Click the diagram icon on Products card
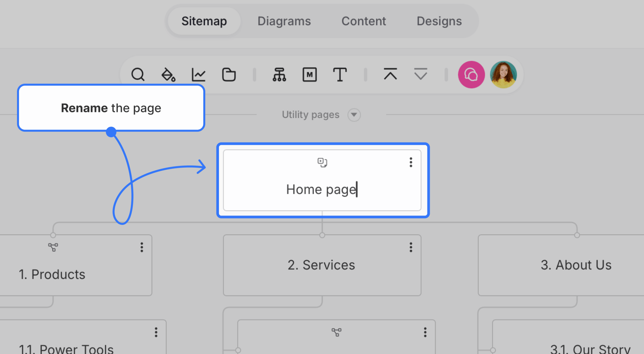644x354 pixels. click(53, 247)
